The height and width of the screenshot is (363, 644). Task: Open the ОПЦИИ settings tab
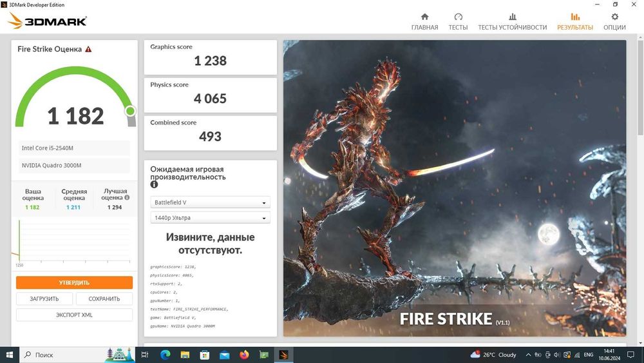pyautogui.click(x=614, y=22)
